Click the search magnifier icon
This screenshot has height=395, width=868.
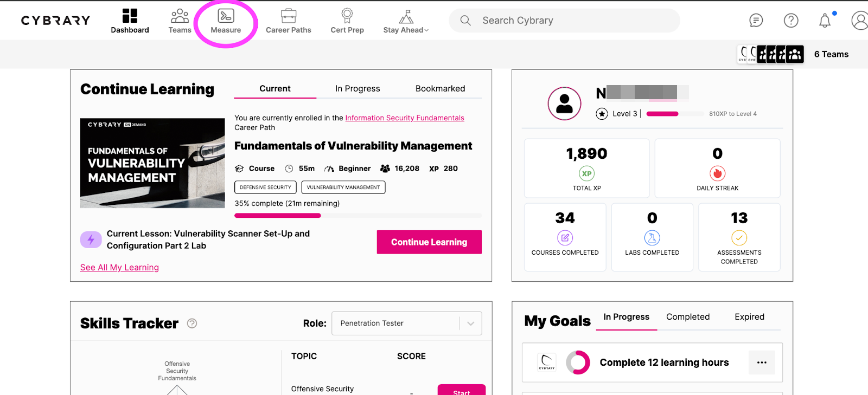[465, 21]
